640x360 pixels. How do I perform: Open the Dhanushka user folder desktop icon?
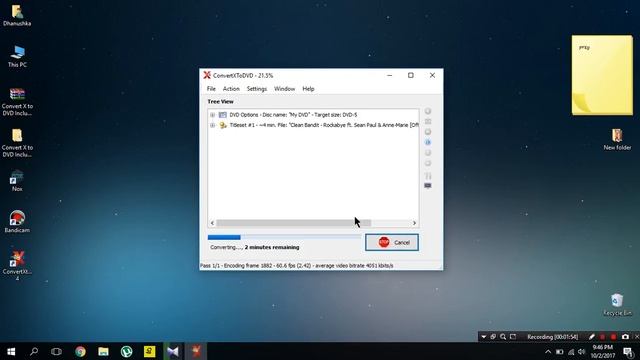[17, 15]
